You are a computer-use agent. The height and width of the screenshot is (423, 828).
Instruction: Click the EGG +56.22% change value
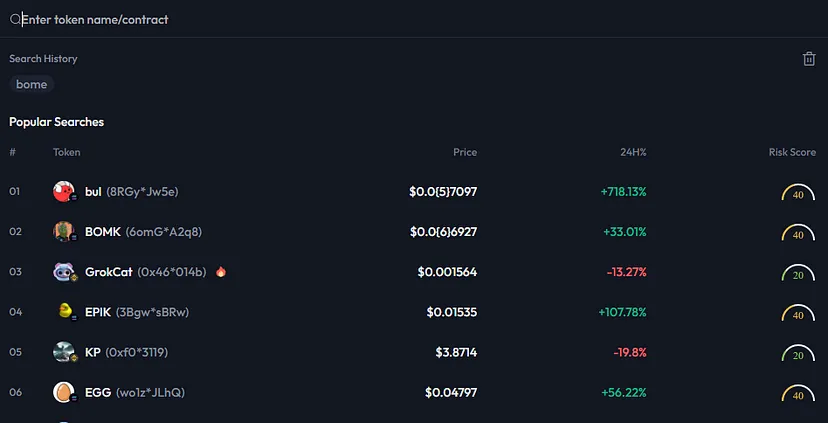click(x=624, y=392)
